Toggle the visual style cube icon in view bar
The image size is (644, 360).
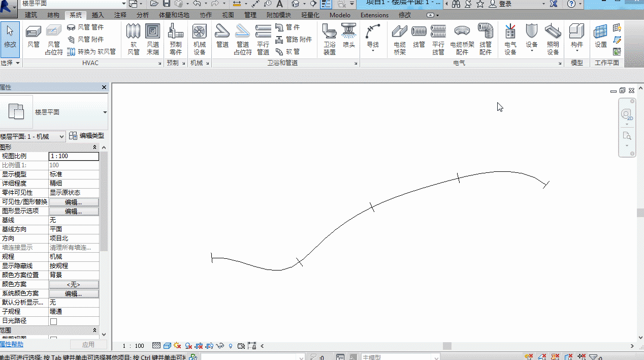click(x=167, y=346)
